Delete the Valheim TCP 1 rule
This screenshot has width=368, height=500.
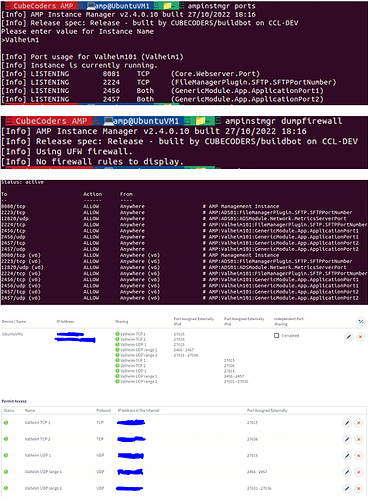(359, 423)
